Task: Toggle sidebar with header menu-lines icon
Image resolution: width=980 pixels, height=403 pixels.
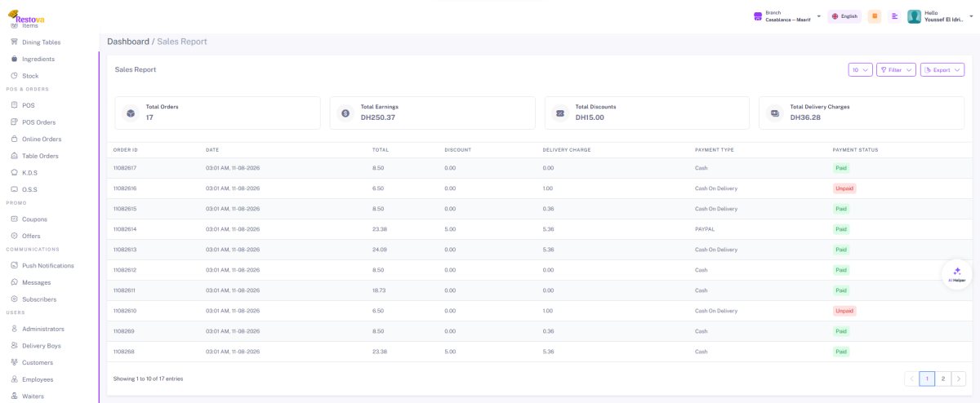Action: (895, 16)
